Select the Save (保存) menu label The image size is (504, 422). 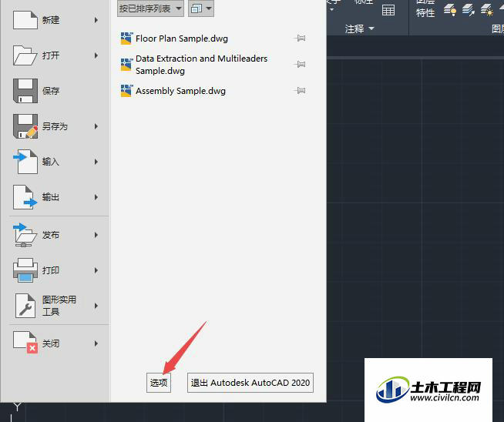point(51,91)
